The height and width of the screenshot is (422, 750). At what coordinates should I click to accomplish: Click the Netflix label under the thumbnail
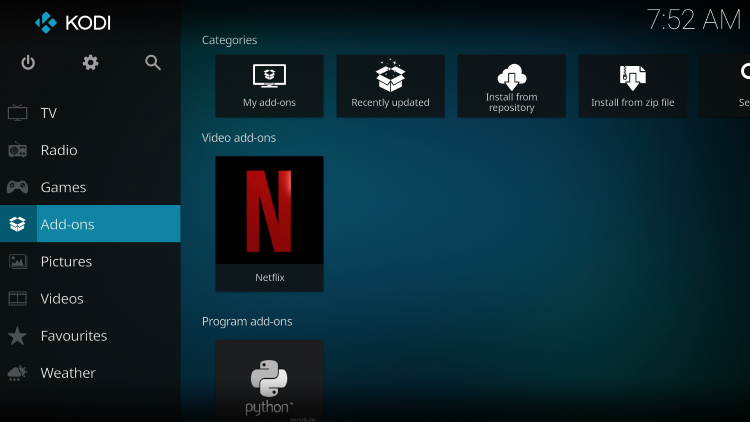270,278
